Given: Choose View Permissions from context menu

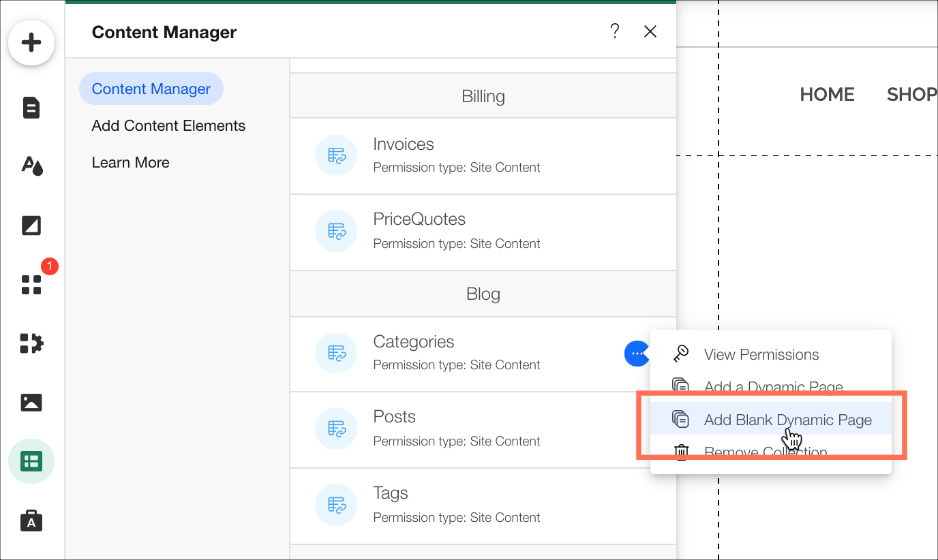Looking at the screenshot, I should pyautogui.click(x=761, y=354).
